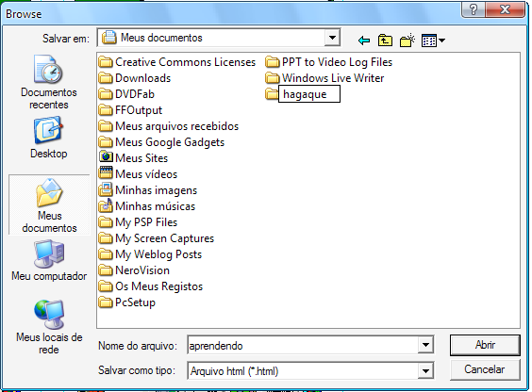Screen dimensions: 532x392
Task: Open Meu computador in the places bar
Action: [x=49, y=260]
